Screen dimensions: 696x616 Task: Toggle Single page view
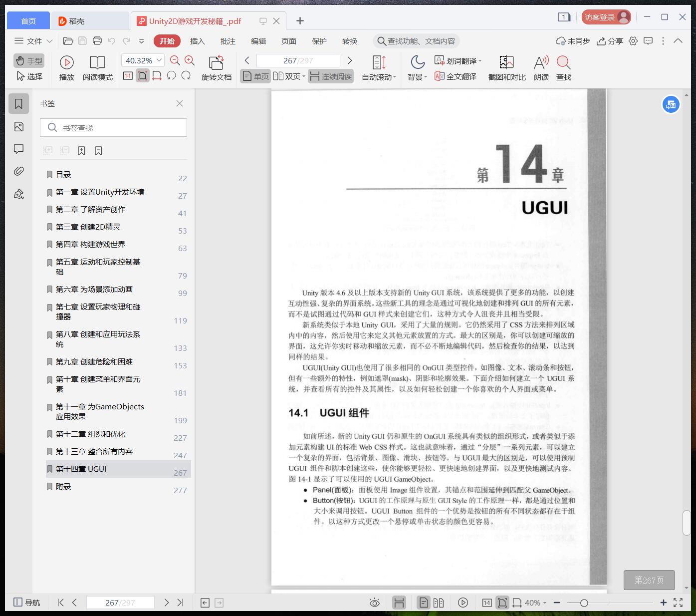tap(255, 76)
